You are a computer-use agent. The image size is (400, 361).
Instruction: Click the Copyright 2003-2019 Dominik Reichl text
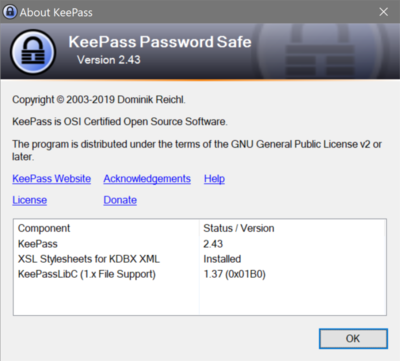(99, 100)
